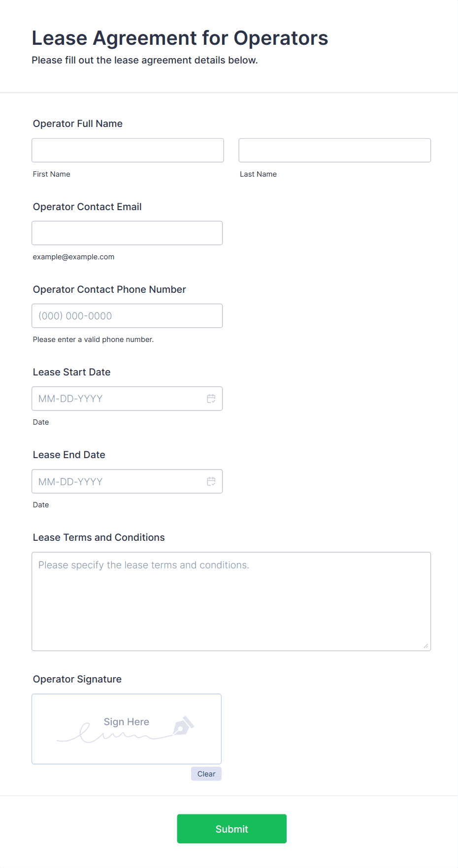This screenshot has width=458, height=868.
Task: Click the pen nib icon in signature box
Action: click(x=184, y=726)
